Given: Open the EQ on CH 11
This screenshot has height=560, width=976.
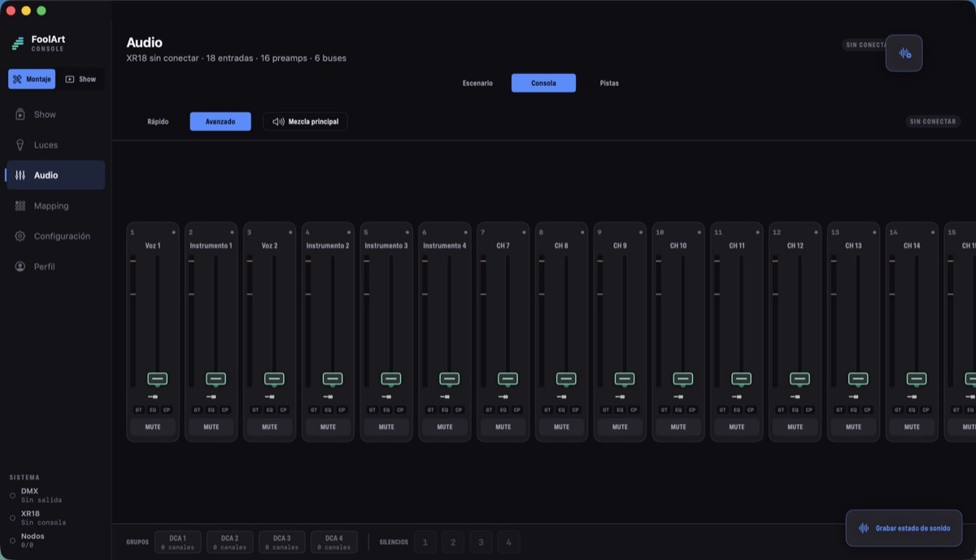Looking at the screenshot, I should tap(737, 410).
